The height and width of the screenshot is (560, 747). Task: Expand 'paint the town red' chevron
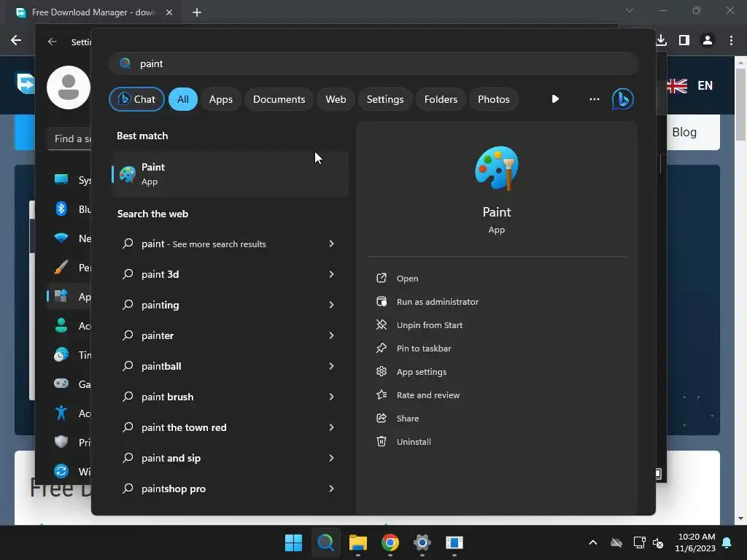point(331,427)
